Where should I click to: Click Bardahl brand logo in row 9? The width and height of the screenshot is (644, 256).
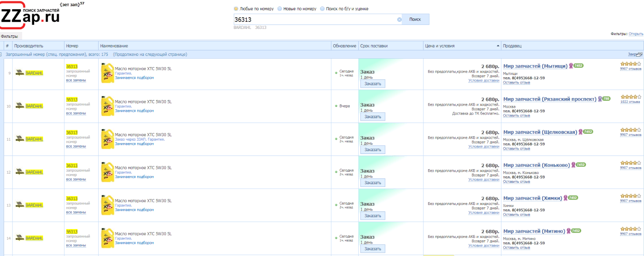[x=20, y=73]
